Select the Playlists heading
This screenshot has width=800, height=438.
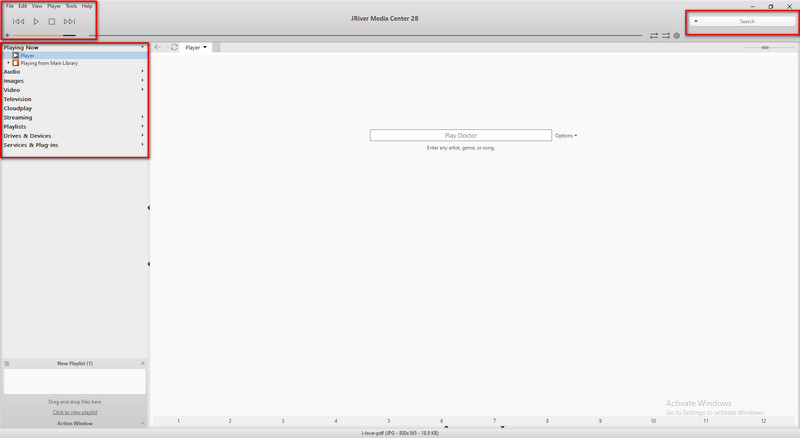pyautogui.click(x=15, y=127)
